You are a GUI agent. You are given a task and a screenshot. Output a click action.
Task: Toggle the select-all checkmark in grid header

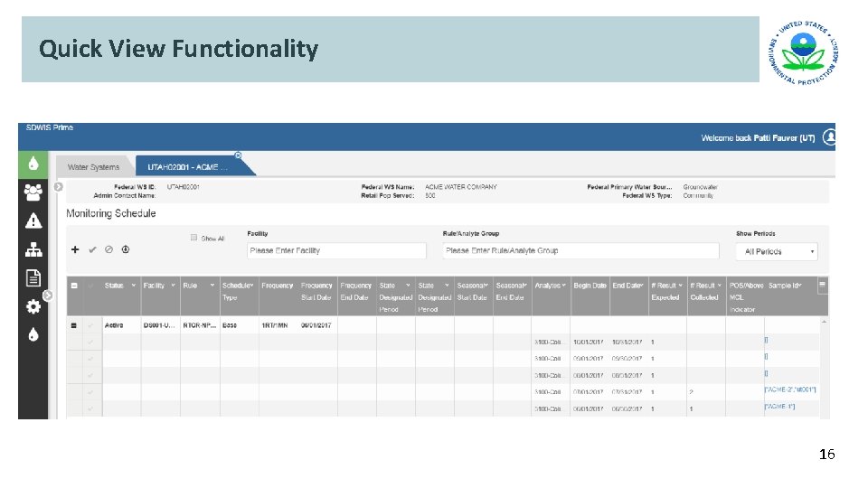(x=90, y=286)
